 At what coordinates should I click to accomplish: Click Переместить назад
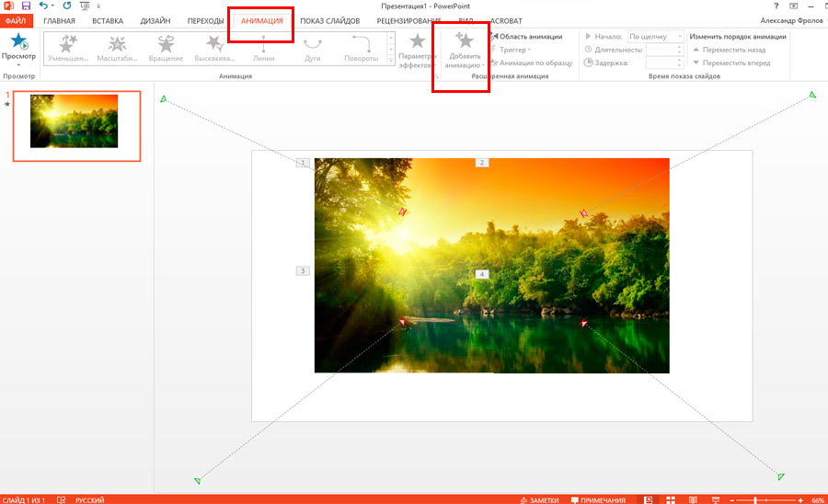(729, 50)
